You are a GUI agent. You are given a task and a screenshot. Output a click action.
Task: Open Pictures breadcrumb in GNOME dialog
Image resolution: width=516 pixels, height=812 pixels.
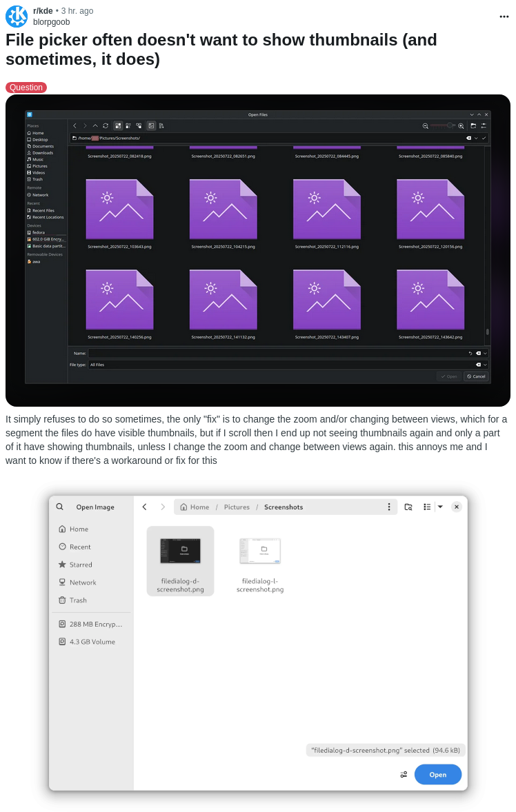(x=237, y=507)
